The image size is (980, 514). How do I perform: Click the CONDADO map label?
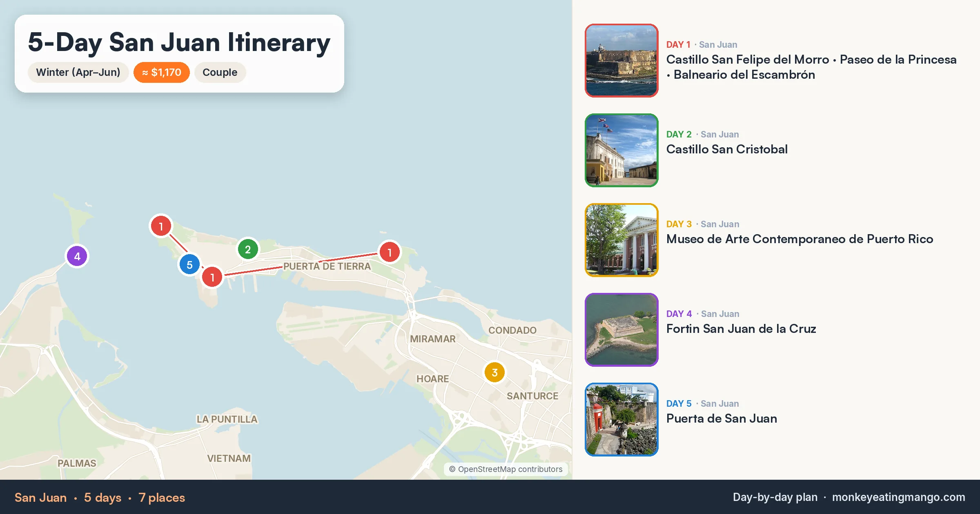pyautogui.click(x=512, y=330)
